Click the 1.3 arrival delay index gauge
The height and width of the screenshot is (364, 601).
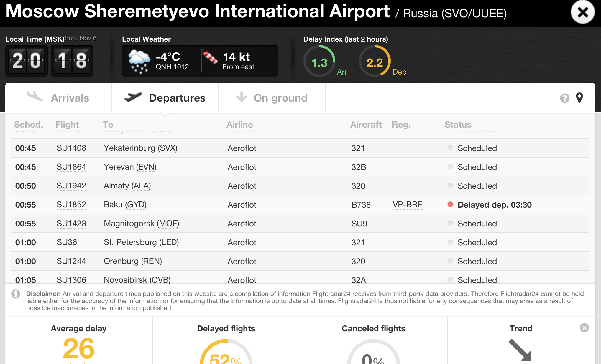pyautogui.click(x=320, y=62)
